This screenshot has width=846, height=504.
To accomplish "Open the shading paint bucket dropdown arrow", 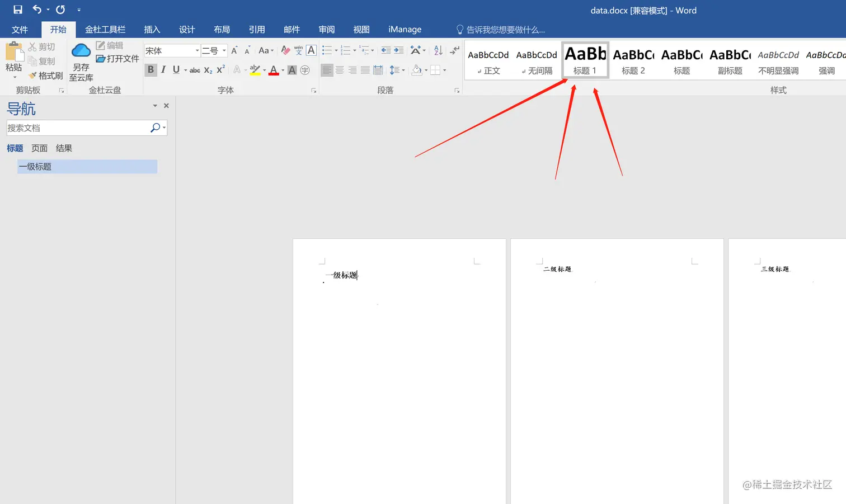I will click(426, 70).
